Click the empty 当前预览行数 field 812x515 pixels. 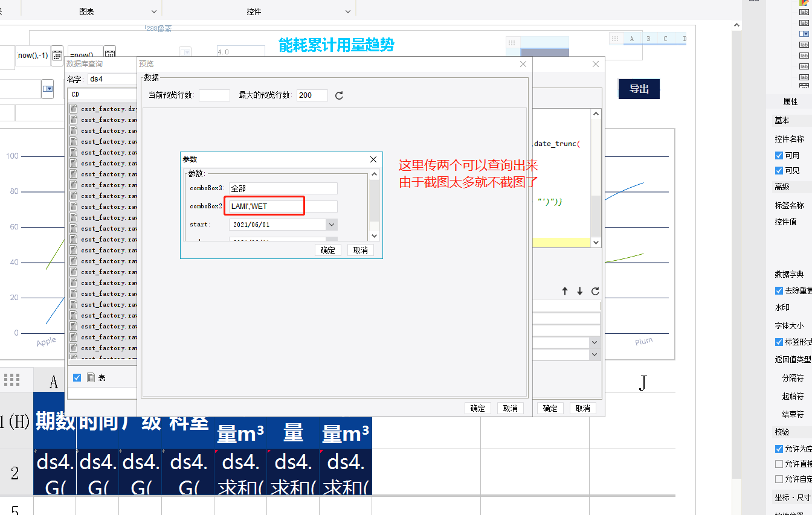coord(214,95)
